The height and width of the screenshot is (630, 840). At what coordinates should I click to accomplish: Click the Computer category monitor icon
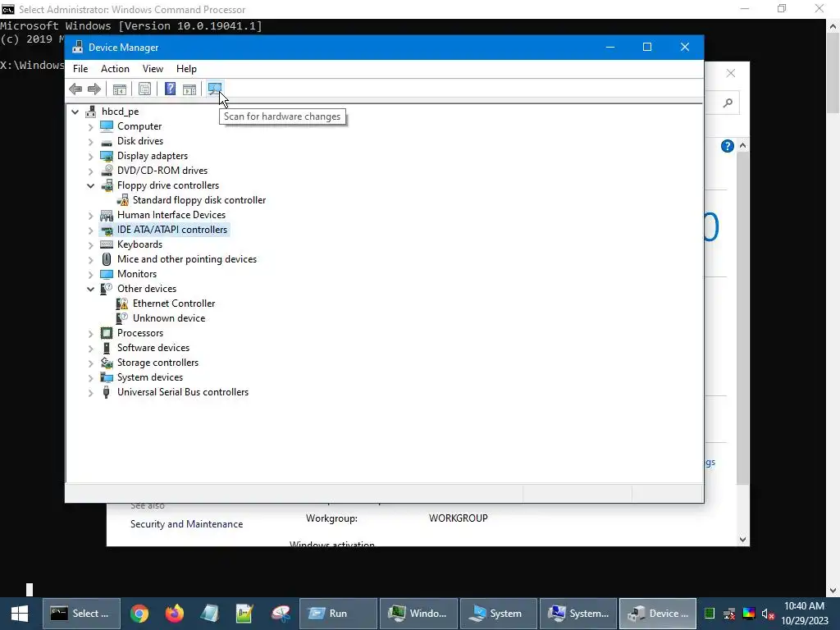(x=107, y=126)
